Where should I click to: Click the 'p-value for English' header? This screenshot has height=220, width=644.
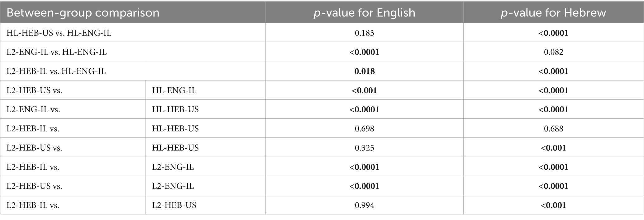364,13
